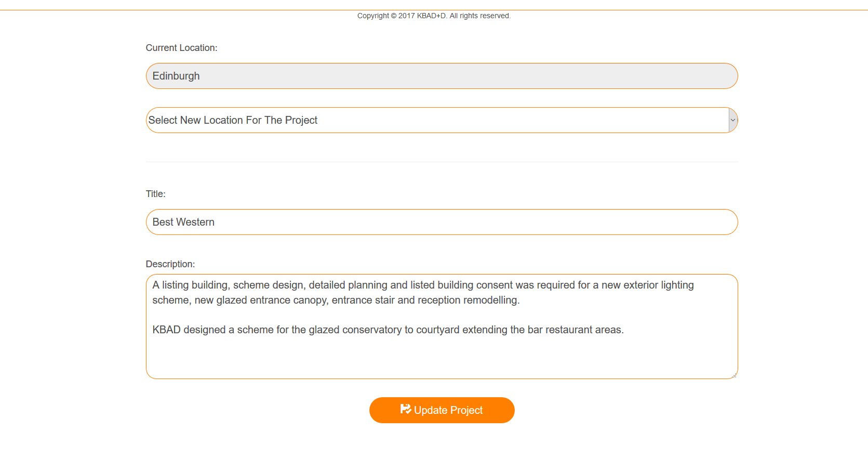Click the Update Project button label
The width and height of the screenshot is (868, 457).
coord(448,410)
